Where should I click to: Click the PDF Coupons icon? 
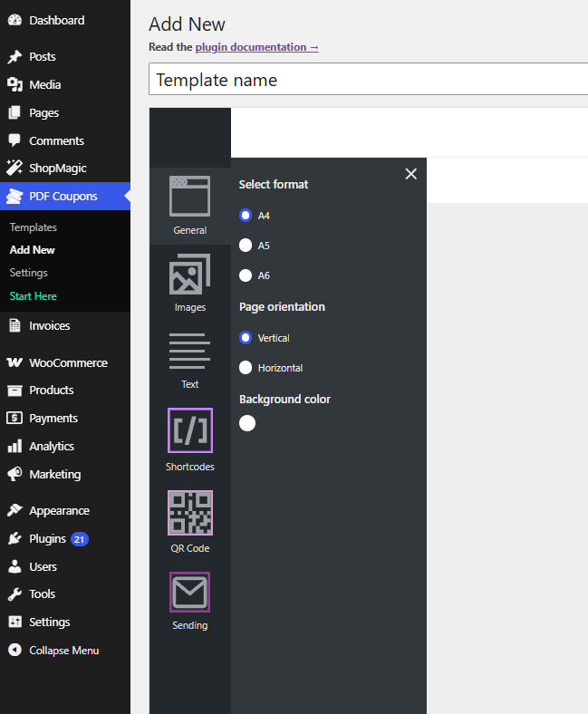14,197
